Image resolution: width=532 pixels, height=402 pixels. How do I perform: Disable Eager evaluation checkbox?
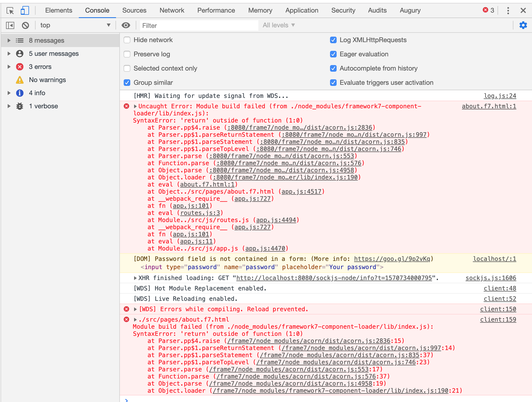tap(333, 54)
